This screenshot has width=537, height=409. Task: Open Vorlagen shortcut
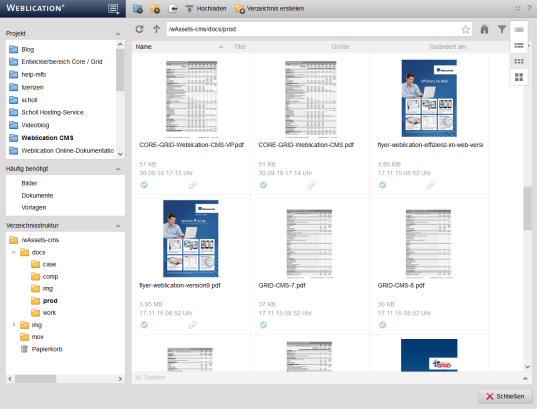34,208
